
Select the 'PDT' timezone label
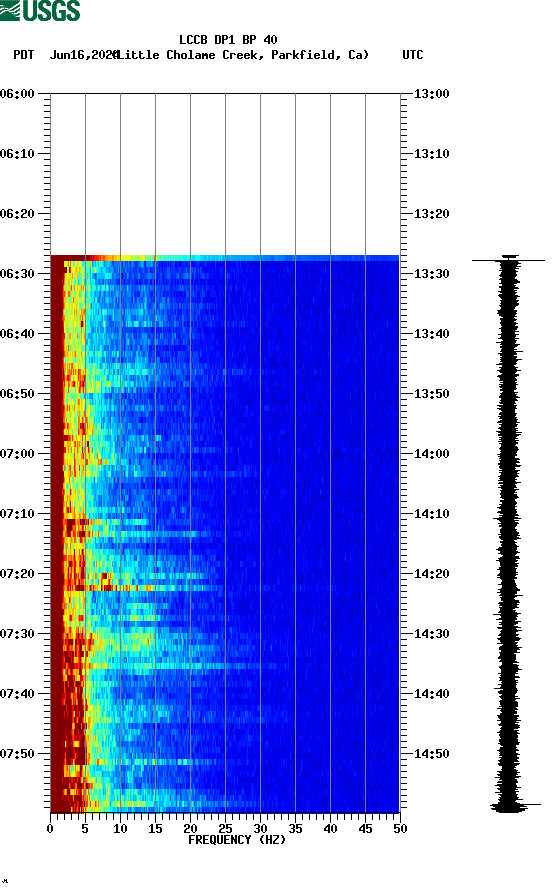click(24, 55)
